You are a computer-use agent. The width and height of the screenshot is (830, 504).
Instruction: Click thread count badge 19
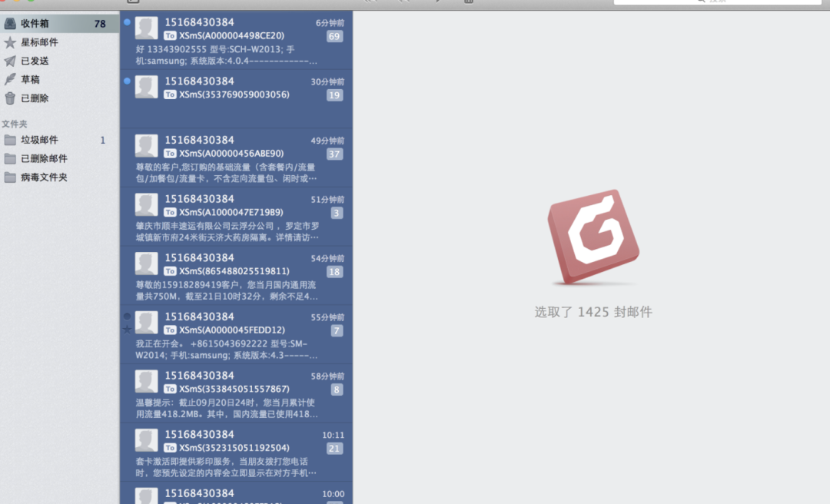coord(334,95)
